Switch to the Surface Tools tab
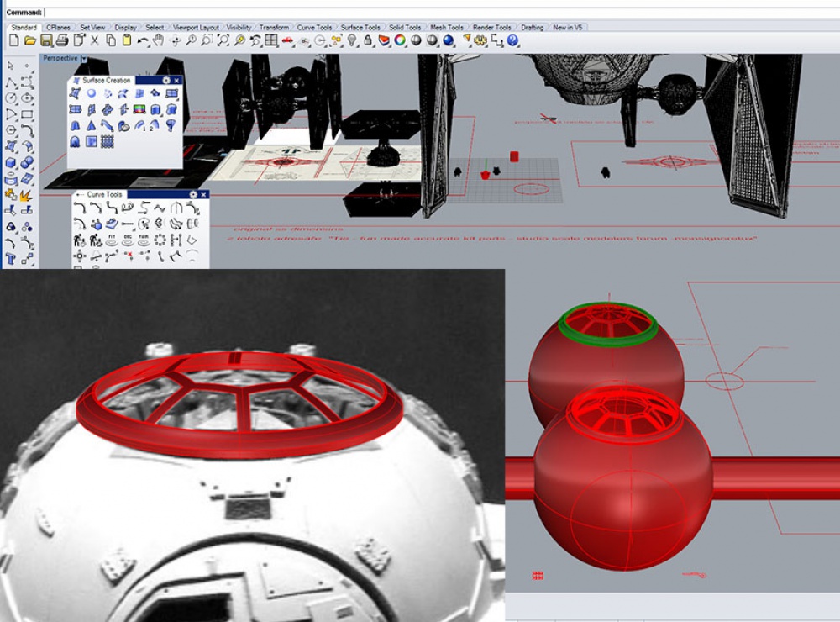The width and height of the screenshot is (840, 622). click(360, 28)
